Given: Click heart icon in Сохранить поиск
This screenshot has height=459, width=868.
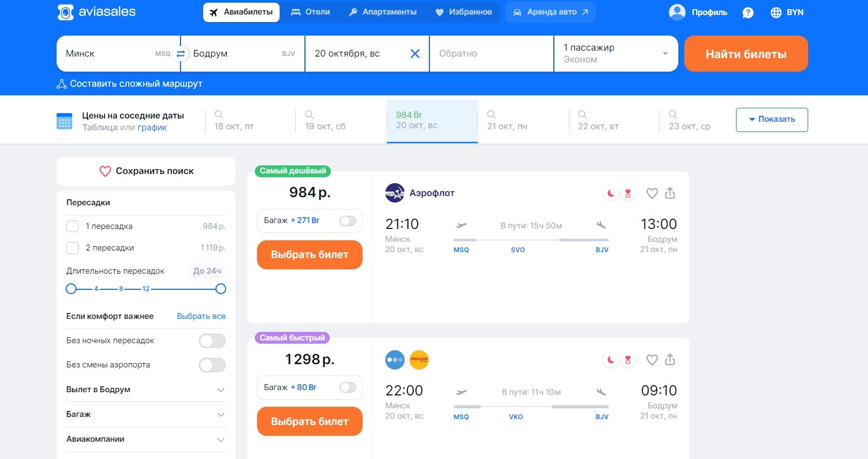Looking at the screenshot, I should (105, 171).
